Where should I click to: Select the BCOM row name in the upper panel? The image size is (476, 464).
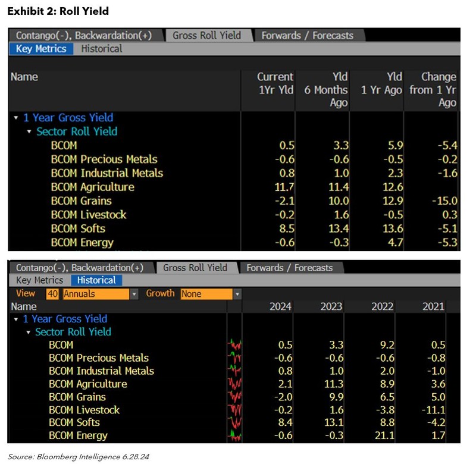(64, 146)
